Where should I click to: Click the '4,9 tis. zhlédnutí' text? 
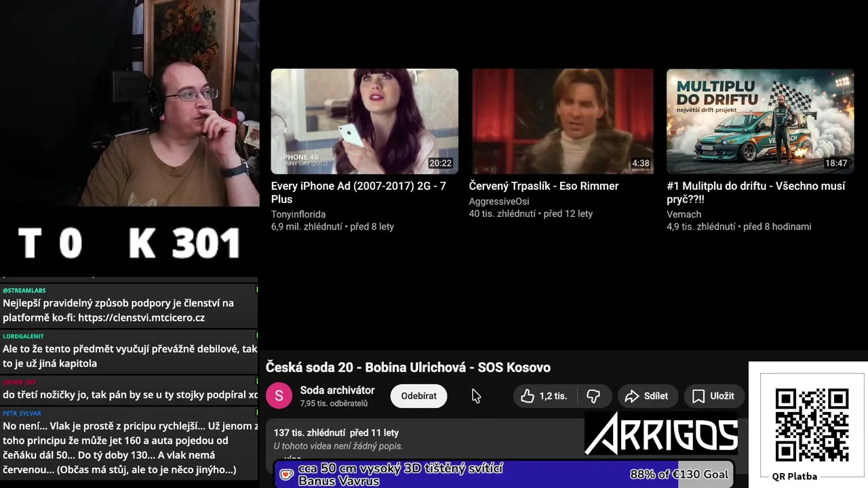[701, 226]
